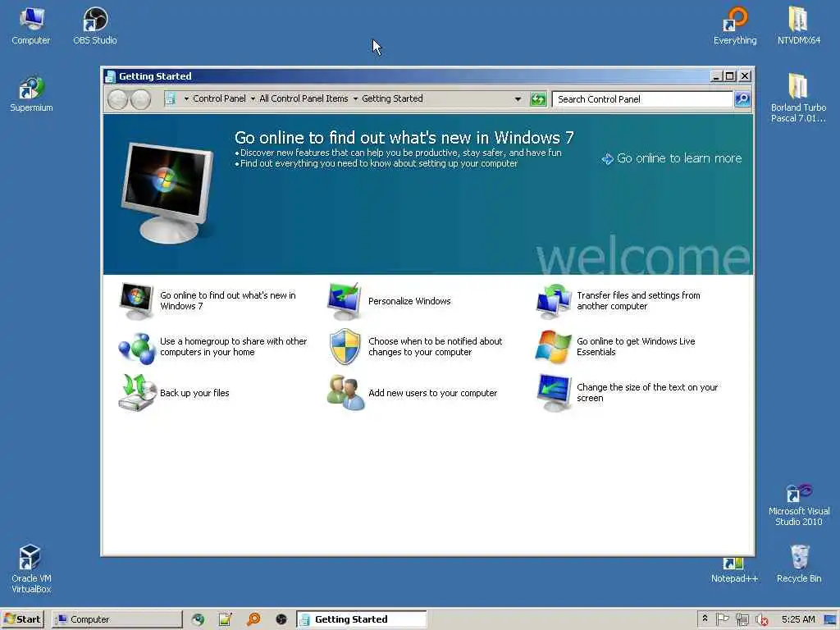Click the homegroup spheres icon
840x630 pixels.
(136, 347)
